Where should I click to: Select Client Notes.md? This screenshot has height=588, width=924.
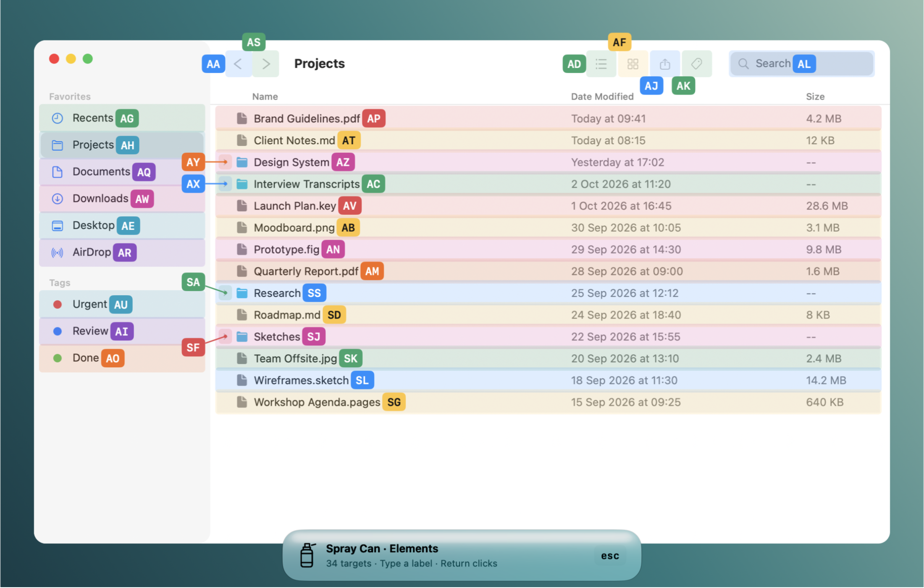pyautogui.click(x=548, y=140)
